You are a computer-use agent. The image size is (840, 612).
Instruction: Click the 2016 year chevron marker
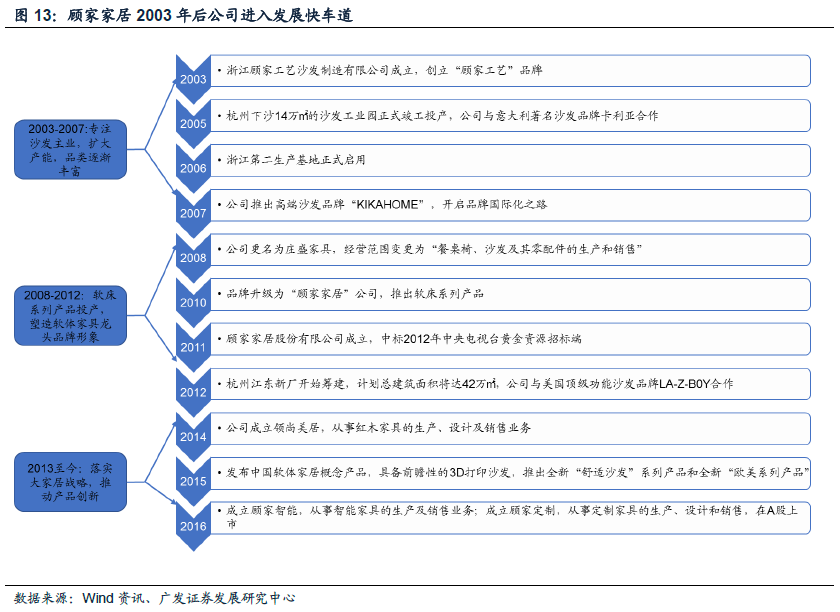tap(193, 526)
